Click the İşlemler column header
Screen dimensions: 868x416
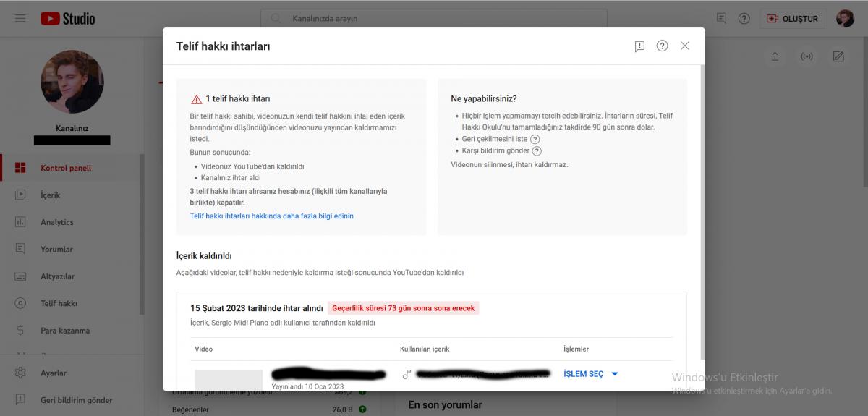pos(576,349)
